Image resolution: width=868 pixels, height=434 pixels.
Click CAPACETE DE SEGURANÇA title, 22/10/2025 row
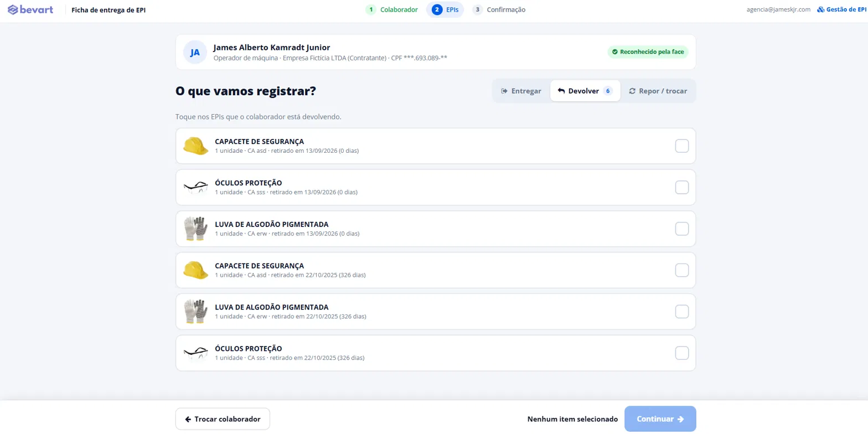(259, 266)
